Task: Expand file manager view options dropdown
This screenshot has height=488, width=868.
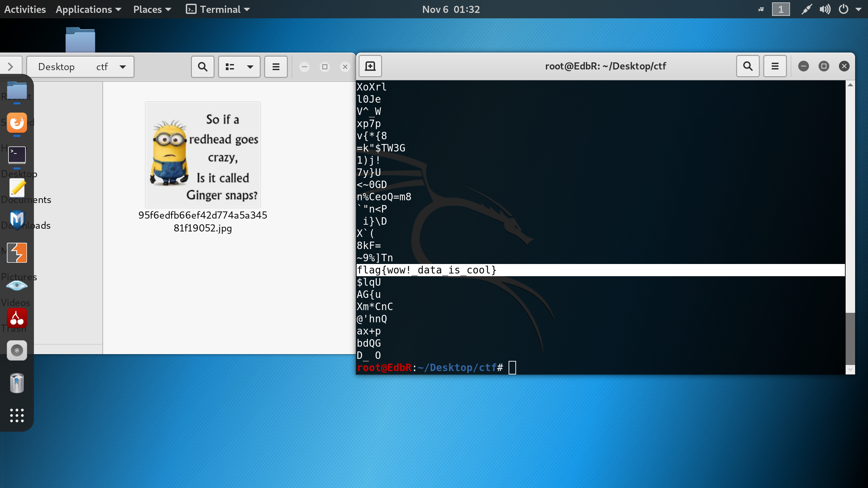Action: pyautogui.click(x=250, y=67)
